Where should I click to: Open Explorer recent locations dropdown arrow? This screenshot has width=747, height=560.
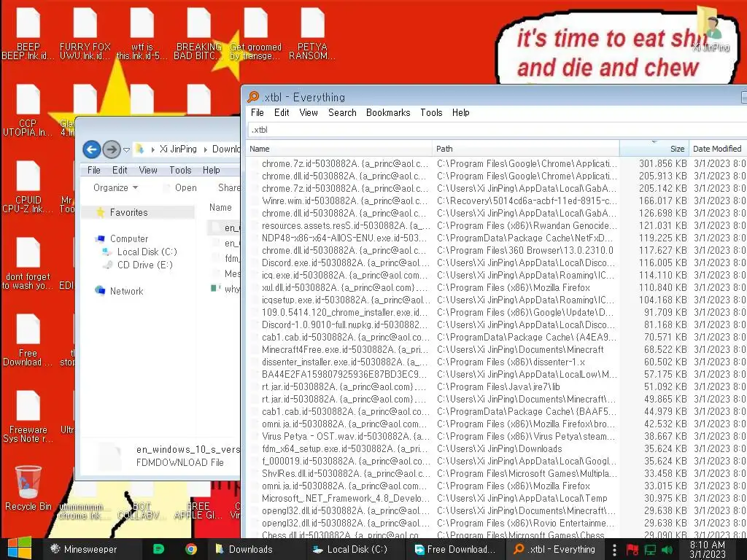click(126, 149)
